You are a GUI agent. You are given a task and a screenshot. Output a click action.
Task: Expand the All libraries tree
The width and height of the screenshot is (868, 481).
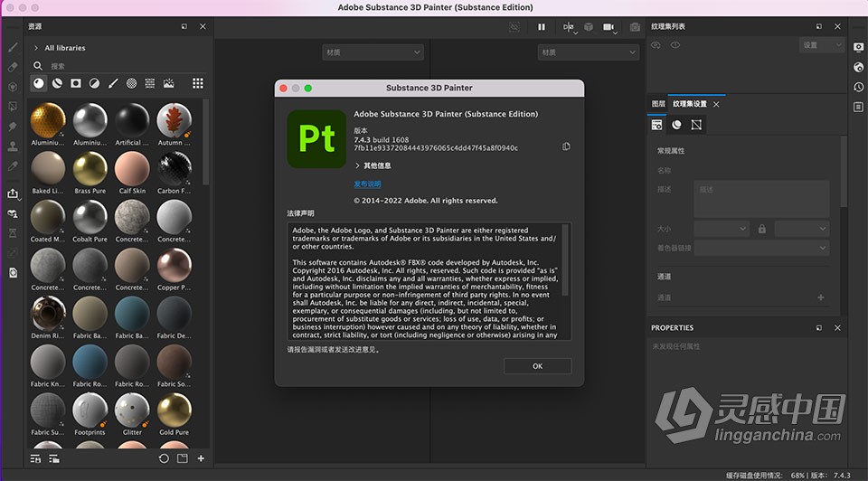(36, 48)
